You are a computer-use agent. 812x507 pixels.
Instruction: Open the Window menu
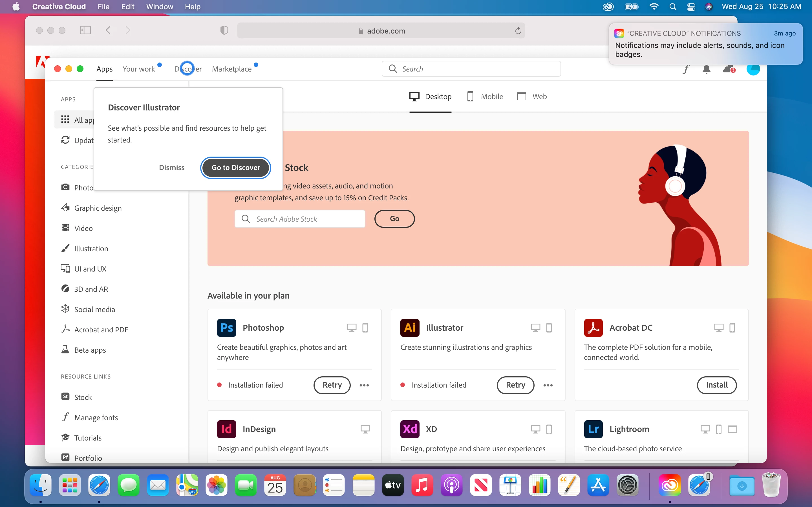tap(159, 7)
